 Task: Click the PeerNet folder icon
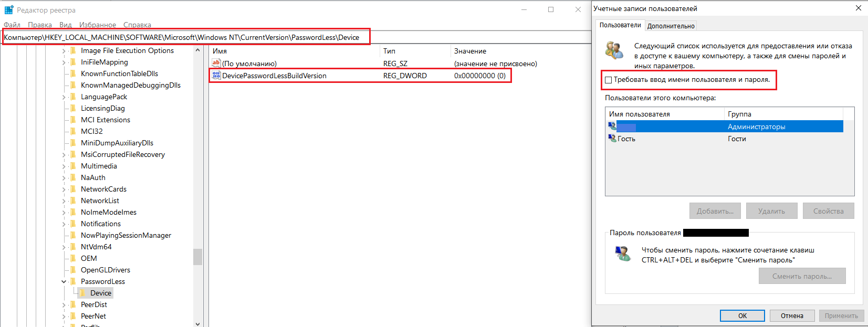[x=73, y=316]
